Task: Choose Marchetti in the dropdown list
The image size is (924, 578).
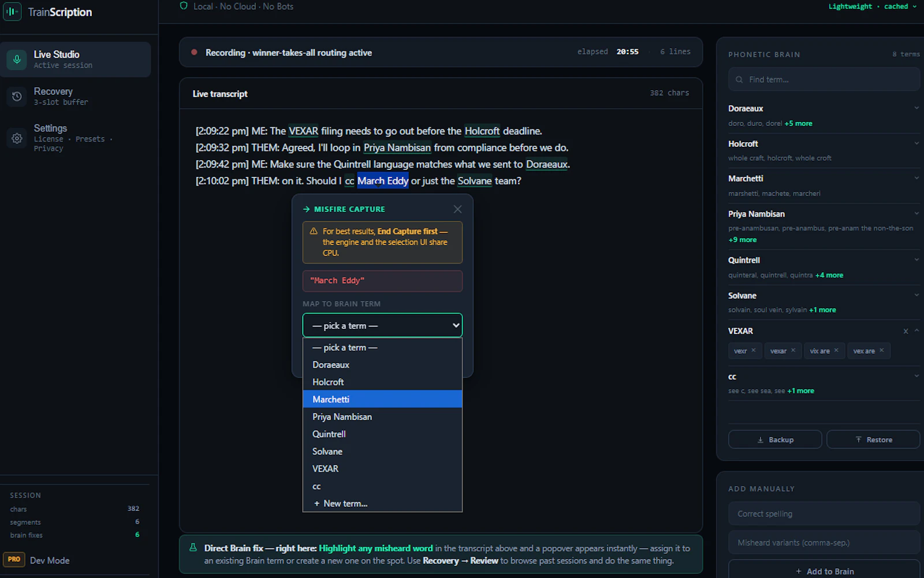Action: [382, 399]
